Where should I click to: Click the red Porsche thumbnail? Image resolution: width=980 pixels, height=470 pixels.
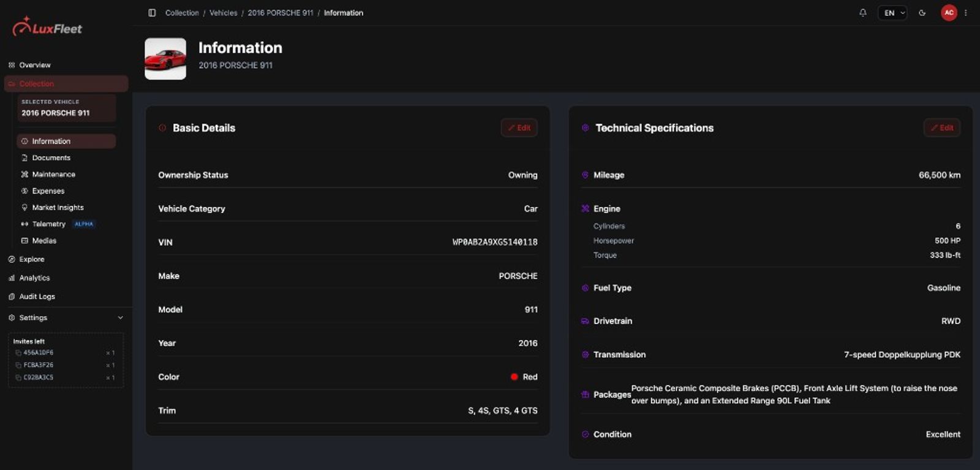click(165, 59)
